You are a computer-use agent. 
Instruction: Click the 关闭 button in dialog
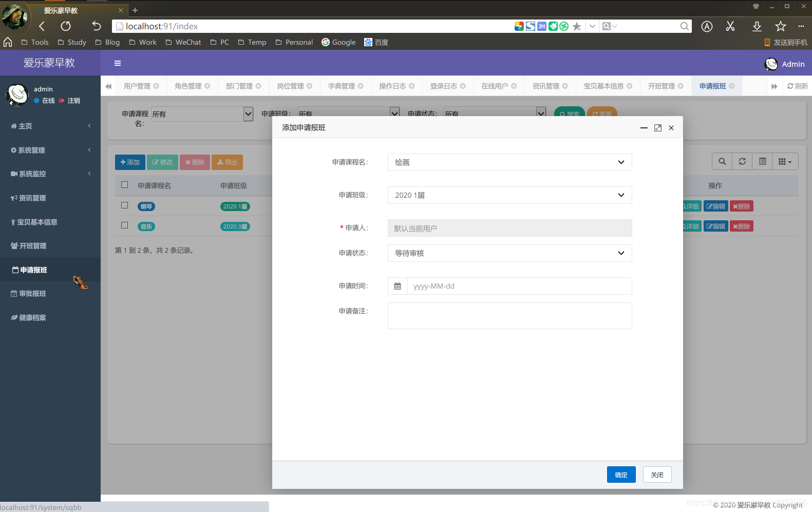point(657,475)
